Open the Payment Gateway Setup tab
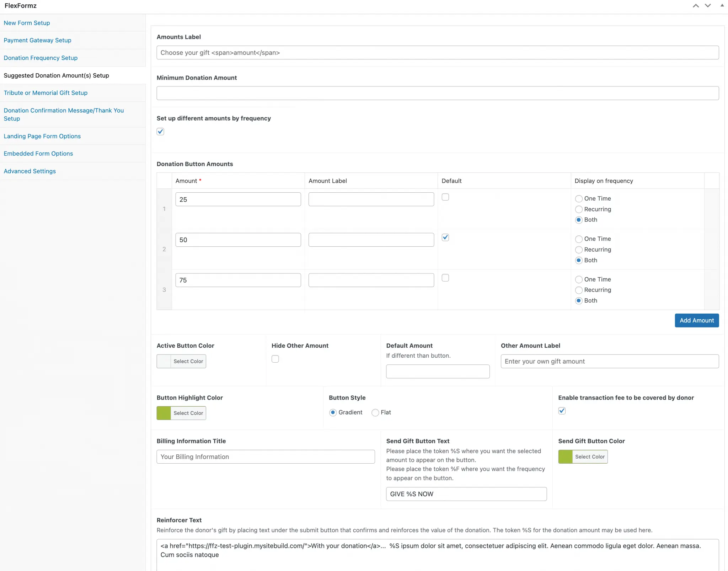The image size is (728, 571). 37,40
